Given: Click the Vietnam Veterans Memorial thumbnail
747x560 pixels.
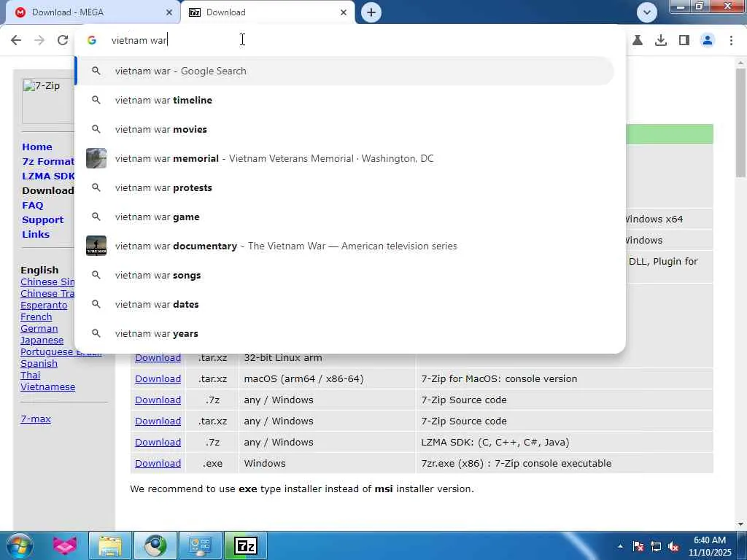Looking at the screenshot, I should click(96, 158).
